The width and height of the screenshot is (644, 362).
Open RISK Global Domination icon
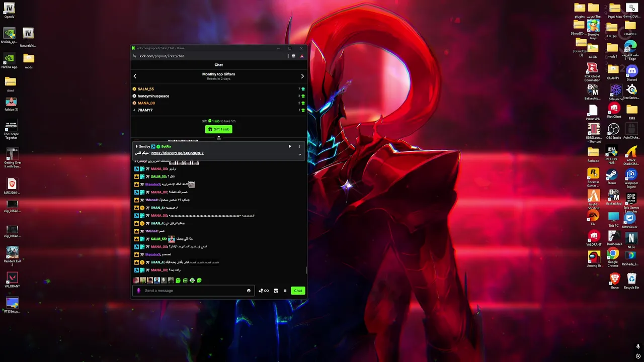pos(592,72)
